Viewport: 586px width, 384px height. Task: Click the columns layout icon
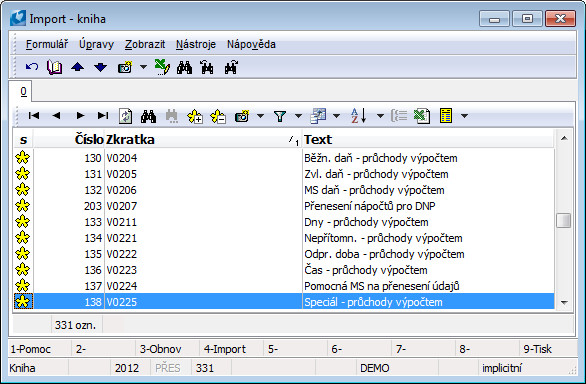pyautogui.click(x=318, y=116)
